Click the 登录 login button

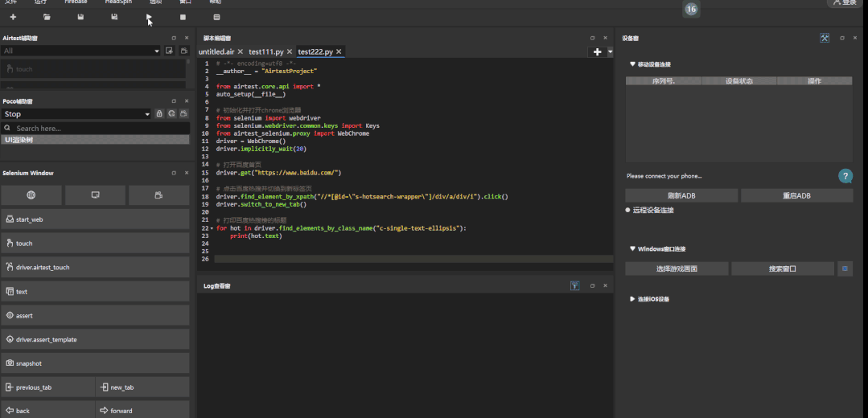pos(846,2)
